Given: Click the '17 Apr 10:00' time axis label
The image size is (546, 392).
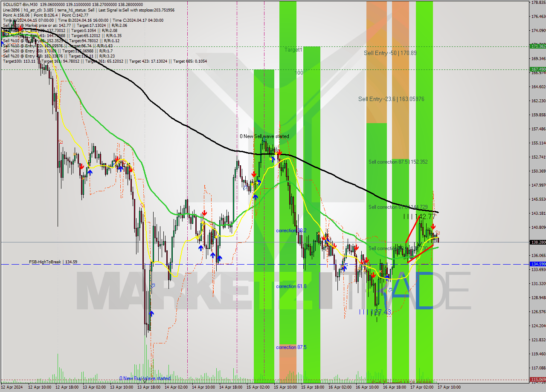Looking at the screenshot, I should point(449,387).
